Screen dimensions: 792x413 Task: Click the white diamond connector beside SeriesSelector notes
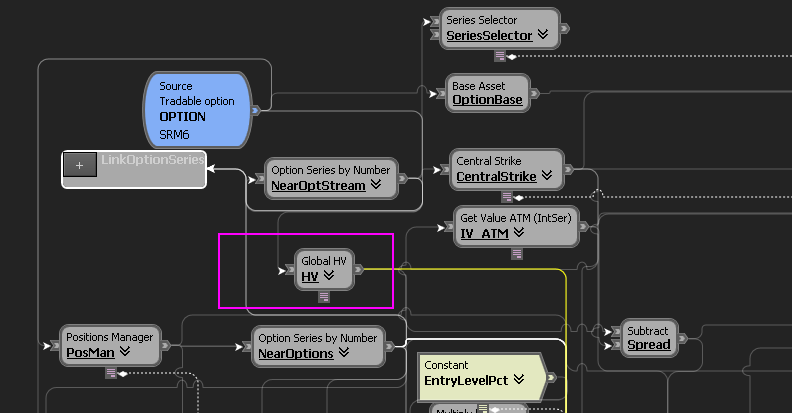click(512, 57)
